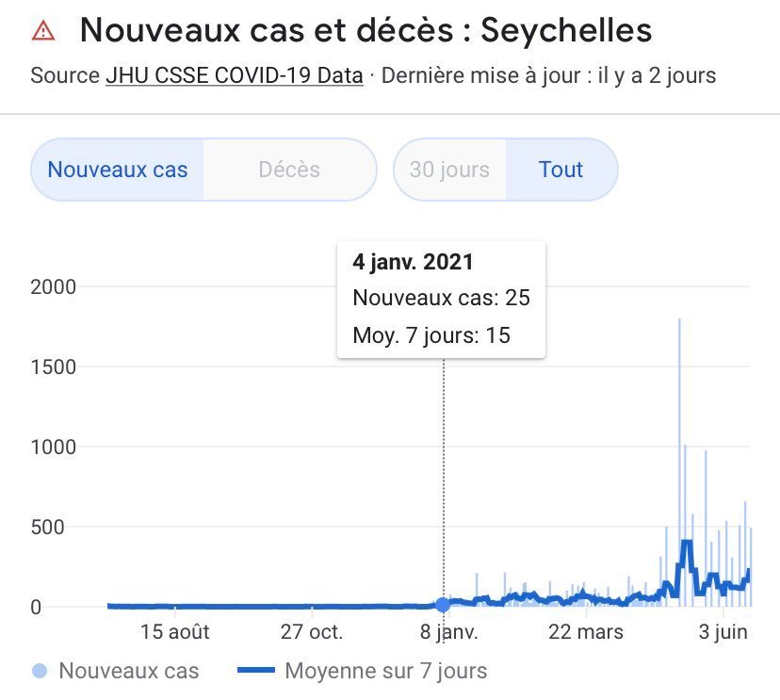Click the 4 janv. 2021 tooltip box
This screenshot has width=780, height=700.
[441, 299]
